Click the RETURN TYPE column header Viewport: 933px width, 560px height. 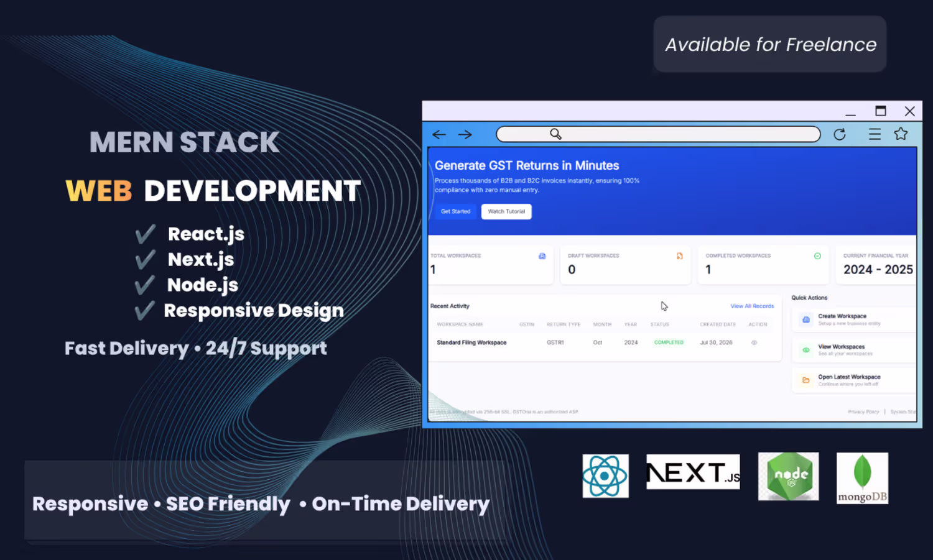(564, 324)
